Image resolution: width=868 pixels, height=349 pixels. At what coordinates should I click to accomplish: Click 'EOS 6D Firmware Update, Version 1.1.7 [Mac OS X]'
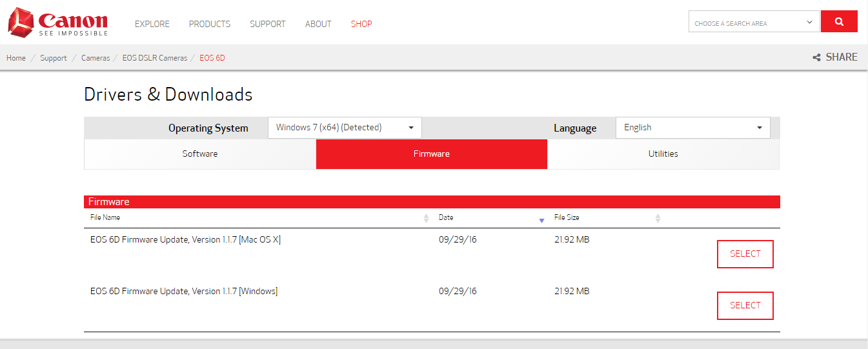[x=185, y=240]
